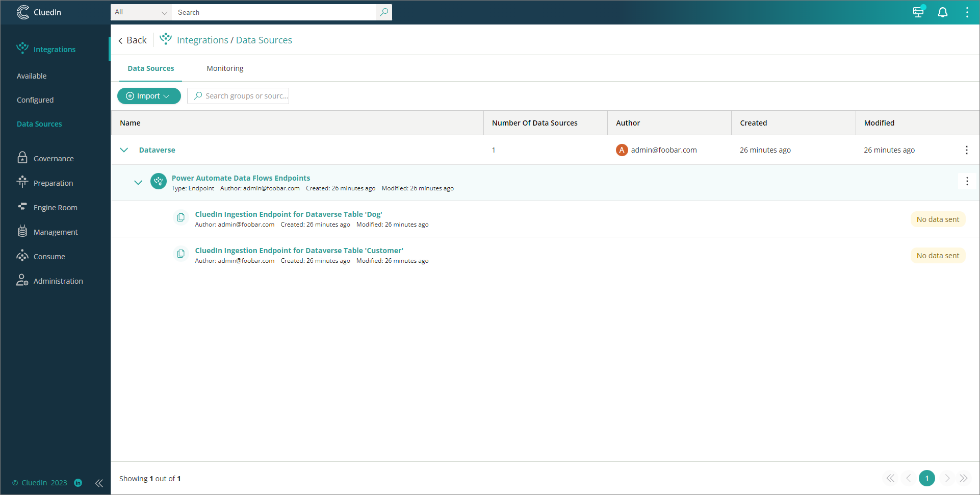This screenshot has height=495, width=980.
Task: Open the Dataverse Table 'Dog' ingestion endpoint
Action: (289, 214)
